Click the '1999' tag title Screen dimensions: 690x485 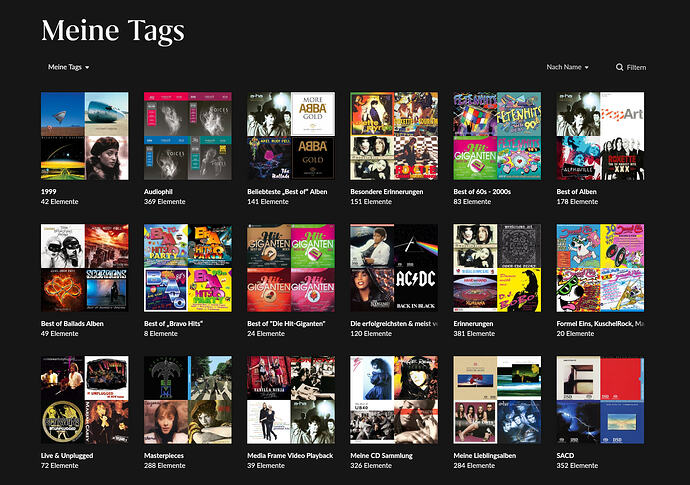point(48,191)
